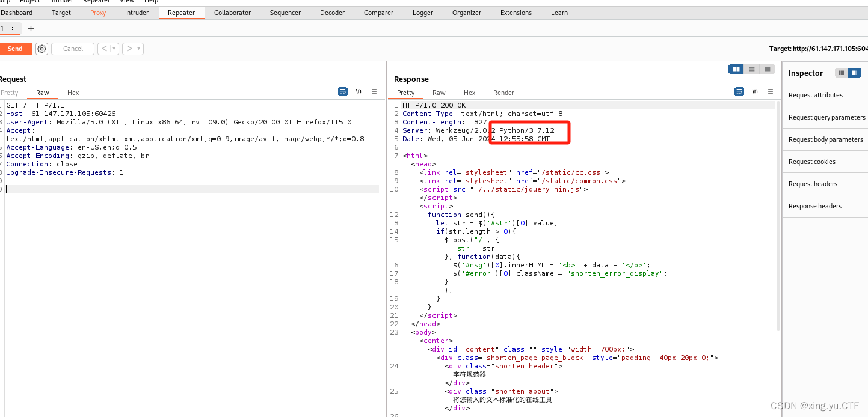868x417 pixels.
Task: Click the 'Host: 61.147.171.105:60426' header line
Action: pos(61,114)
